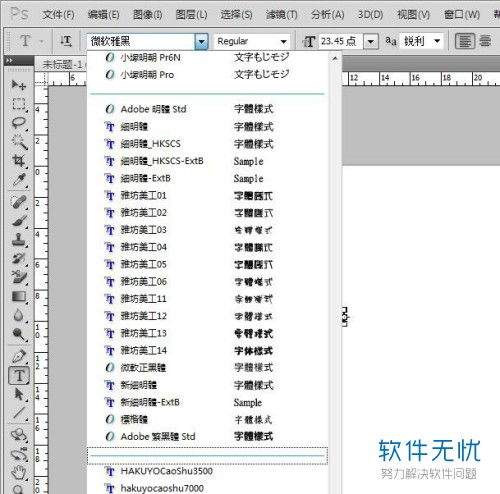Toggle text orientation button in options bar
This screenshot has width=500, height=494.
66,41
